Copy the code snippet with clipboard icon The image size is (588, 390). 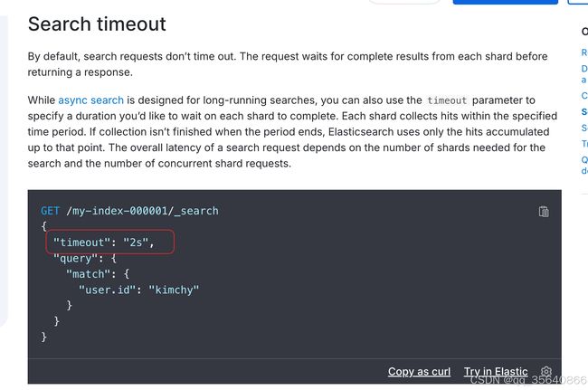(x=544, y=212)
